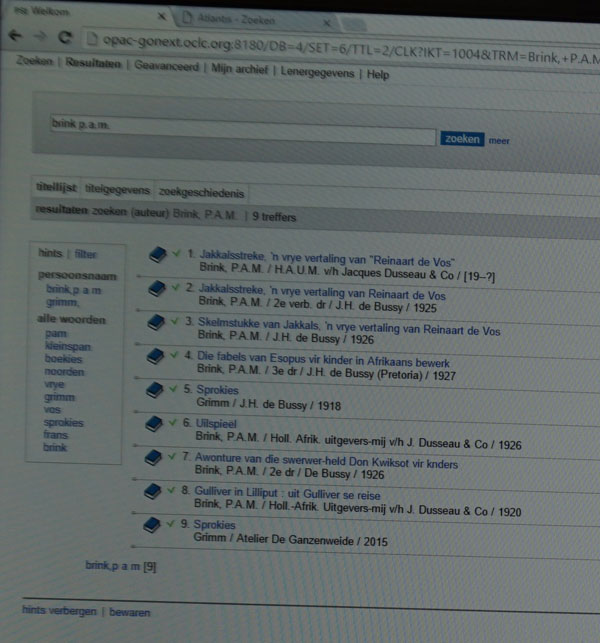Click the browser back arrow
Viewport: 600px width, 643px height.
[16, 38]
